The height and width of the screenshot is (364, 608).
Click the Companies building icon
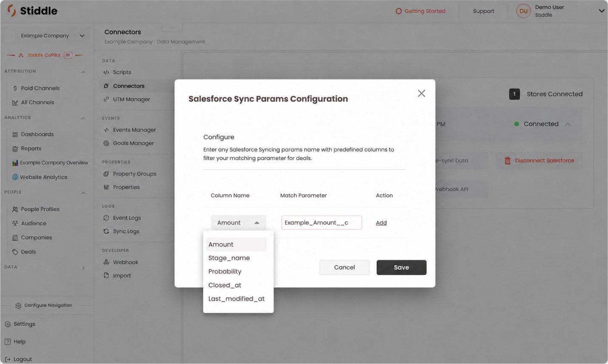pyautogui.click(x=15, y=238)
